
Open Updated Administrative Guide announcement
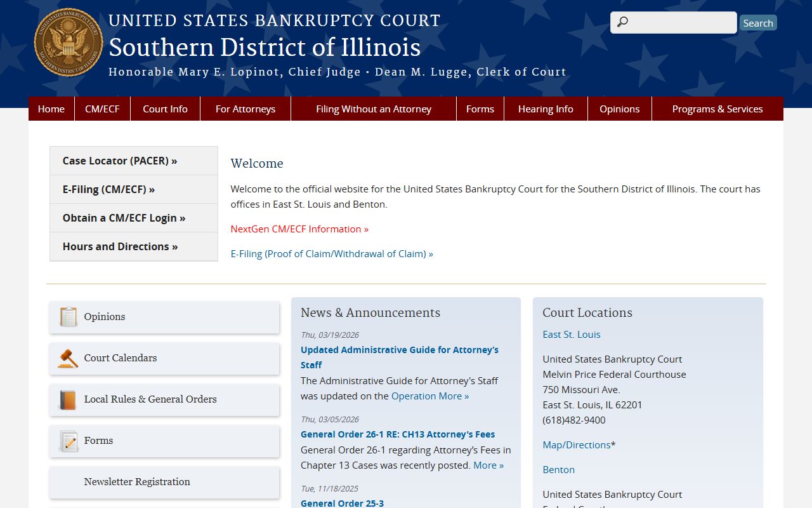tap(400, 358)
